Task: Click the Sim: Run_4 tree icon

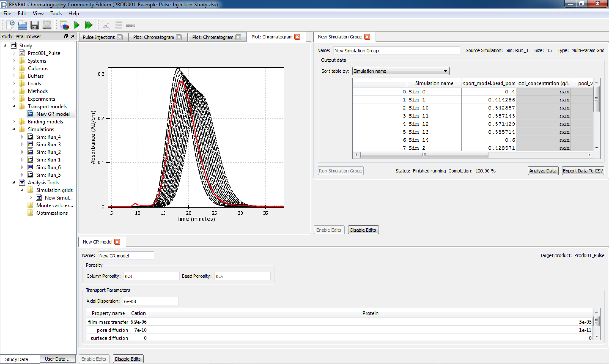Action: 30,137
